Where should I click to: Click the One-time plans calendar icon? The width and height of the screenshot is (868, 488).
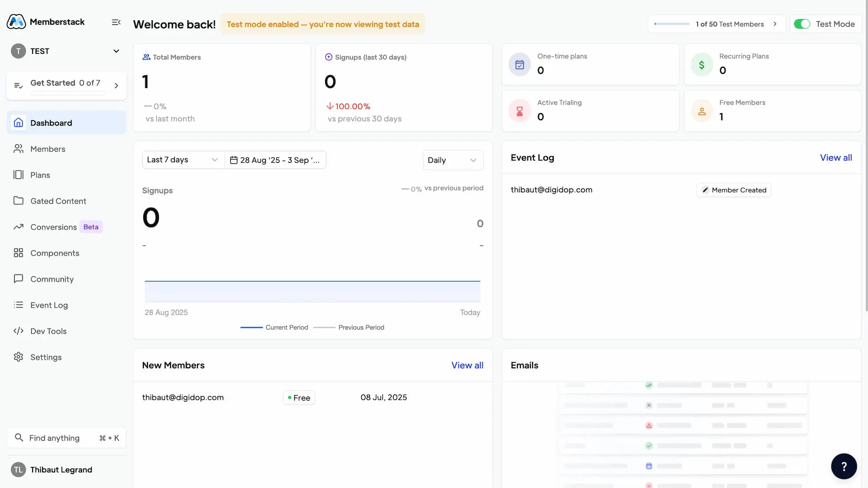pos(519,65)
